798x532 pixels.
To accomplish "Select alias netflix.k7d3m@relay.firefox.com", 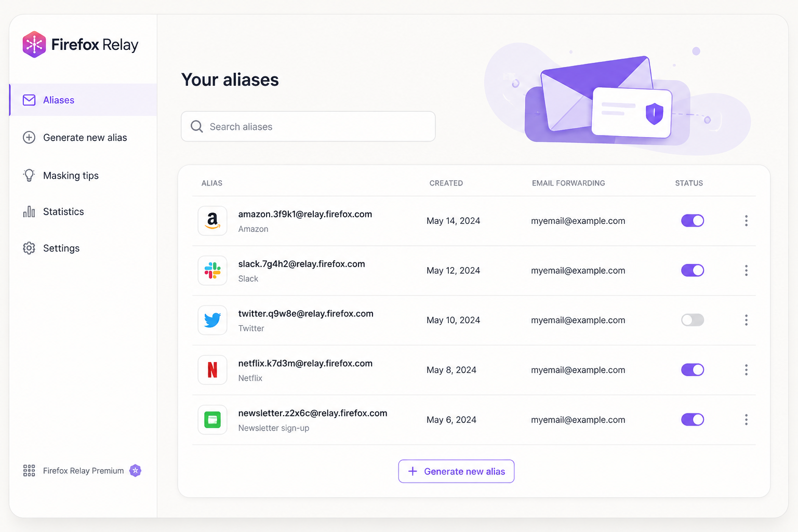I will [x=305, y=363].
